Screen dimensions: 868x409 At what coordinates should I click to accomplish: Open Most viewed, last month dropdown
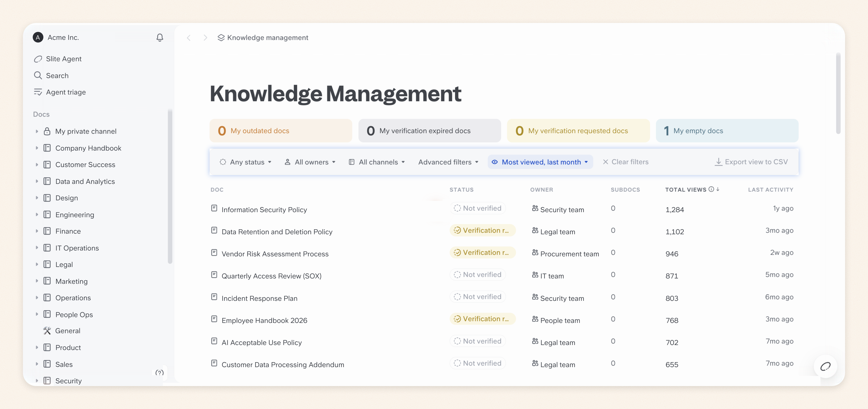click(x=540, y=162)
